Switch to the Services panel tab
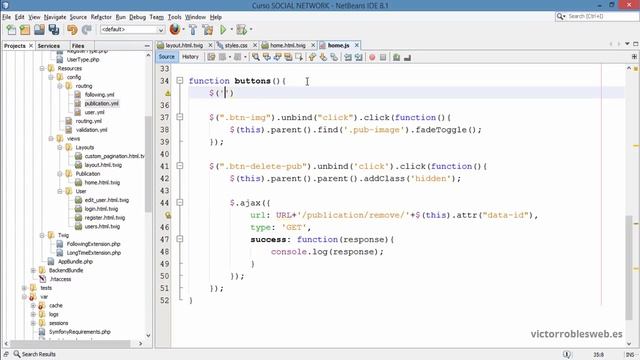The width and height of the screenshot is (640, 360). [49, 46]
